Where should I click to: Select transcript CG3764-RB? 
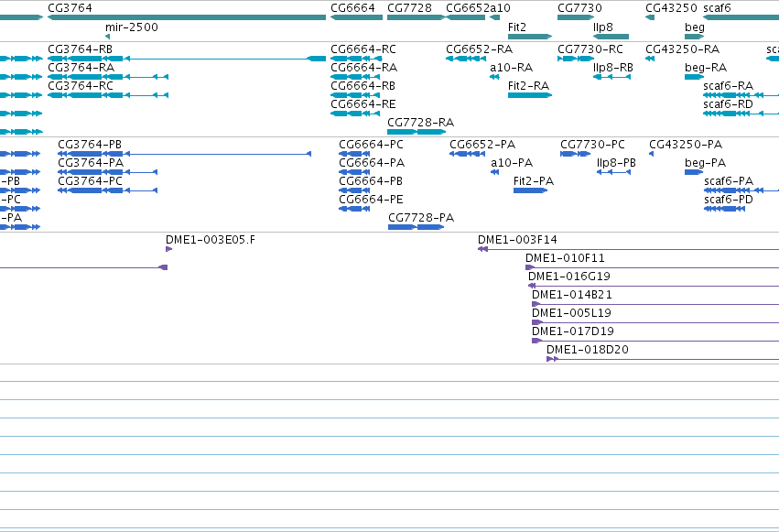(187, 59)
